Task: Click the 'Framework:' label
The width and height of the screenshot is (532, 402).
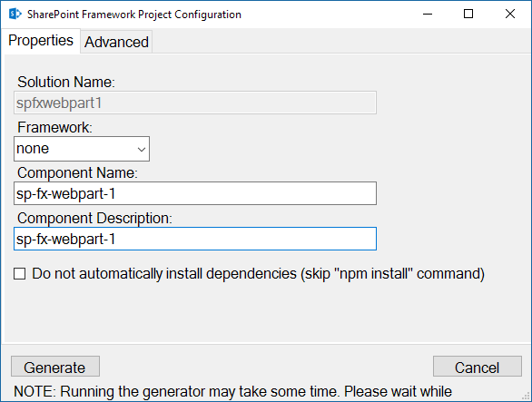Action: tap(54, 128)
